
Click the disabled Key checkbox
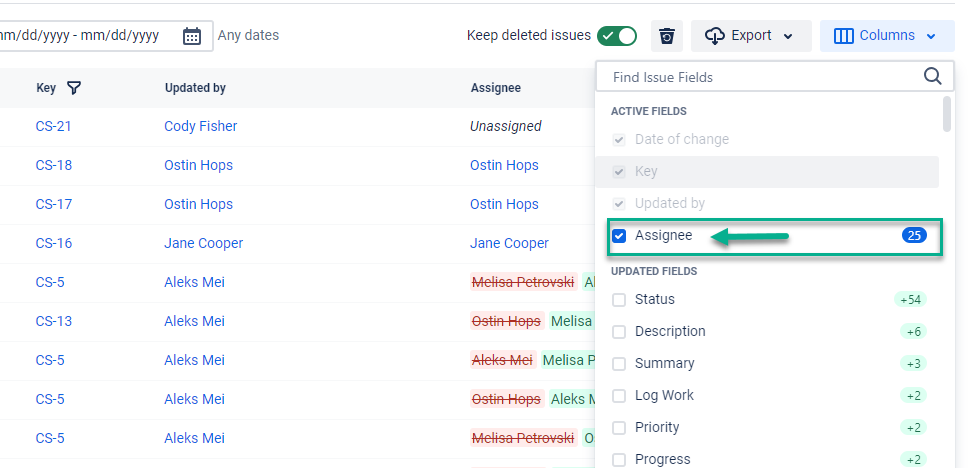click(619, 172)
